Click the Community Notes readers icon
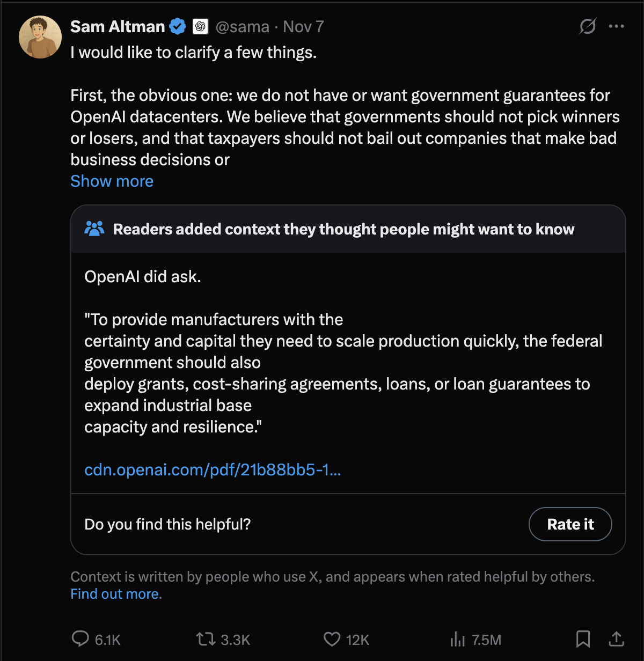Screen dimensions: 644x661 (x=95, y=229)
